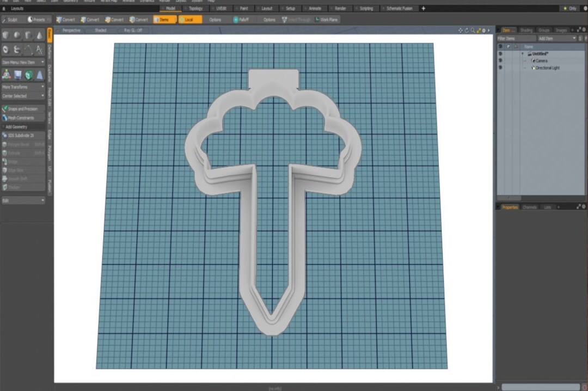Click the Falloff button in the toolbar
The height and width of the screenshot is (391, 588).
point(241,19)
